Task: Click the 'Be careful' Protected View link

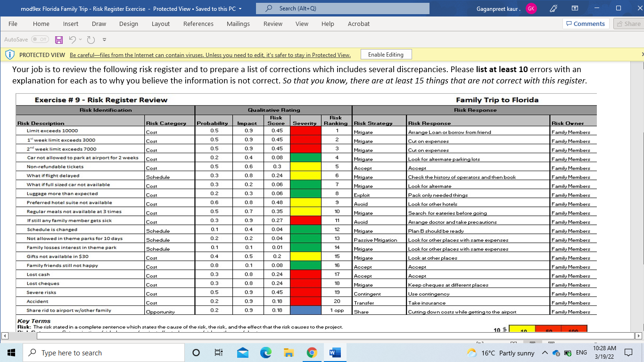Action: point(210,55)
